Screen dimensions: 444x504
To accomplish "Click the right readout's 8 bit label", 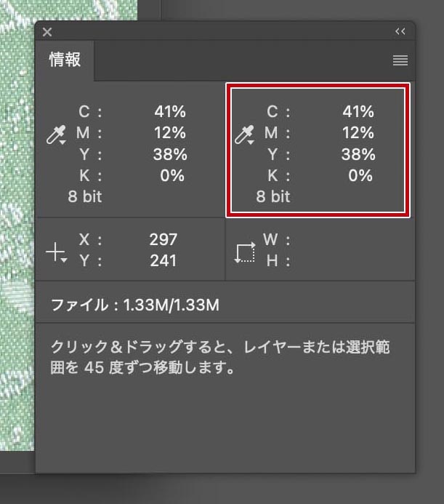I will 273,197.
